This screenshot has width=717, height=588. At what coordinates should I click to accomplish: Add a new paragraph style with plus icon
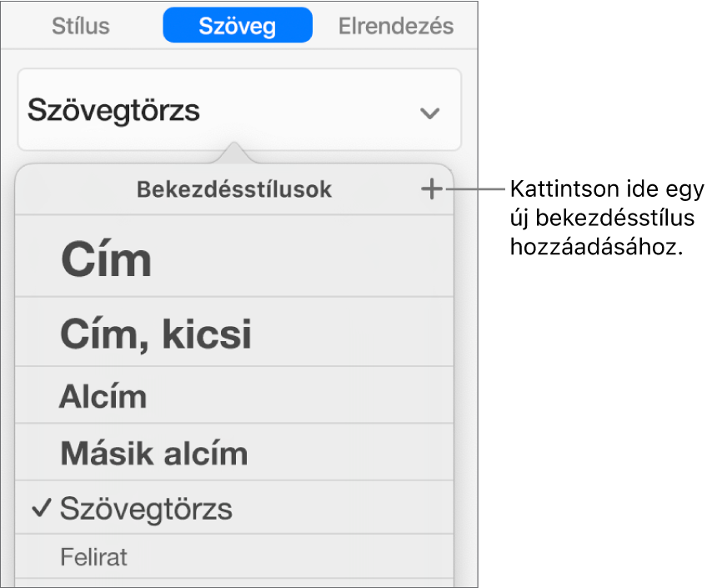[432, 189]
